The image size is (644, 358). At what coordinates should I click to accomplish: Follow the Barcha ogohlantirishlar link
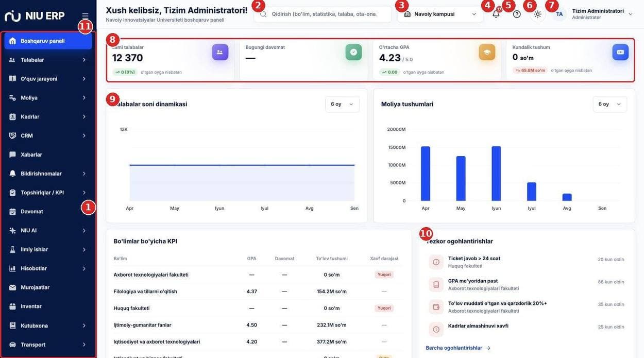coord(458,348)
